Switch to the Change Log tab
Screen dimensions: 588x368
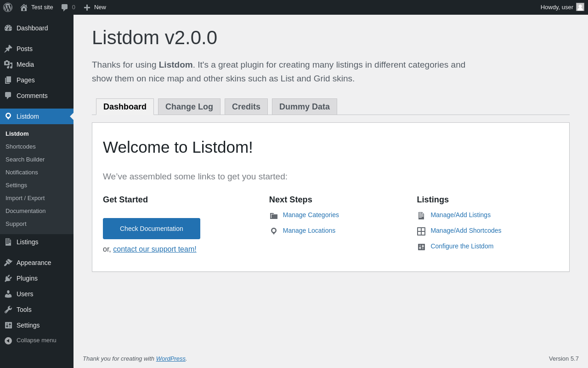(189, 107)
